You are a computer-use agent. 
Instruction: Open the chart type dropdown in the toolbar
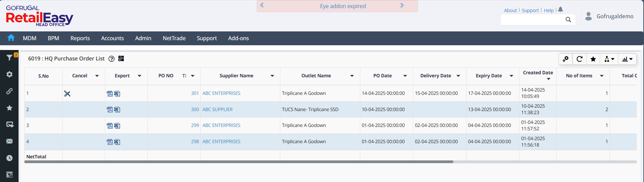(627, 59)
